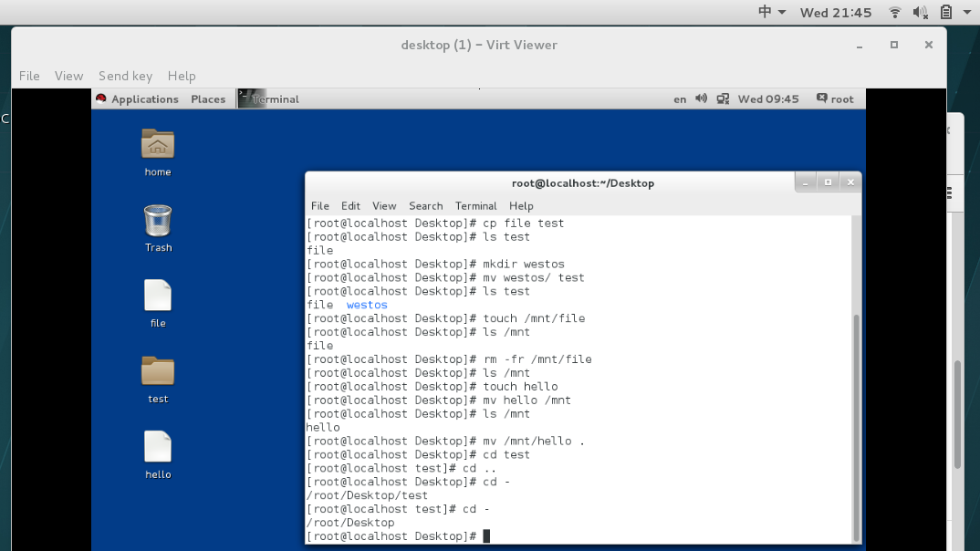Select the 'hello' document icon on desktop
Screen dimensions: 980x551
(158, 447)
